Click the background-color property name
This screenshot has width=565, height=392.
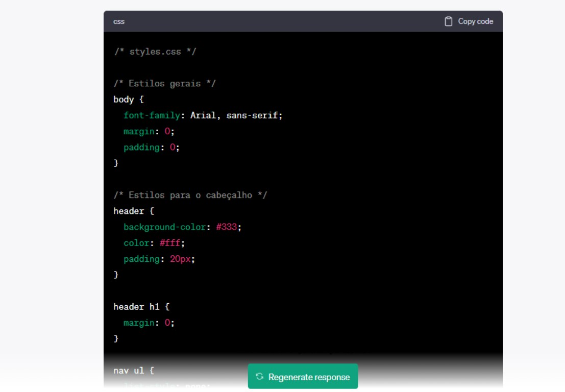click(x=167, y=227)
